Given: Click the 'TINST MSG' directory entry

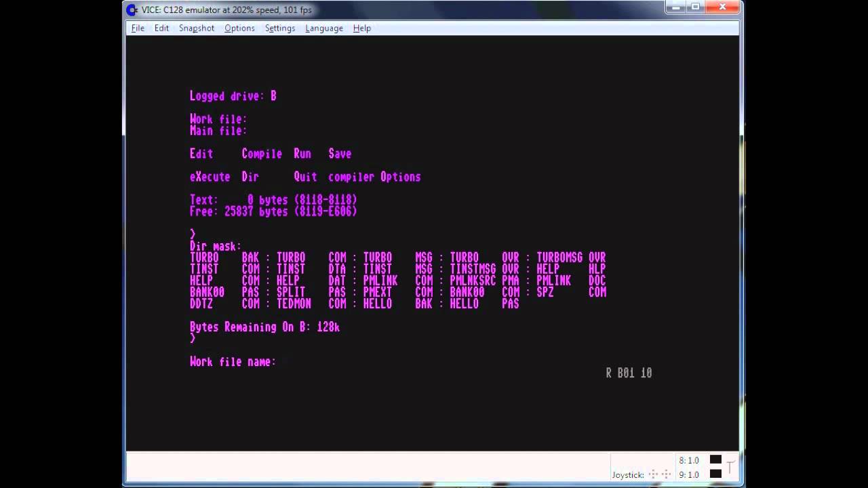Looking at the screenshot, I should pyautogui.click(x=398, y=269).
